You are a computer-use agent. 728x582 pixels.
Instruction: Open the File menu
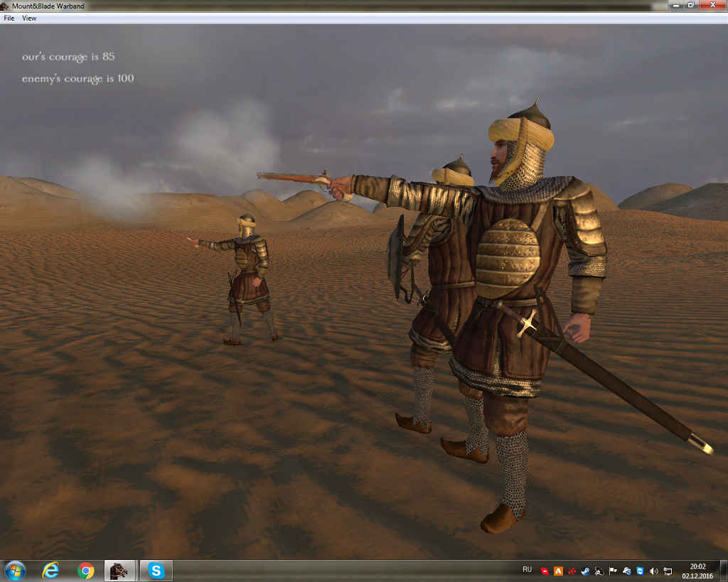[x=9, y=18]
